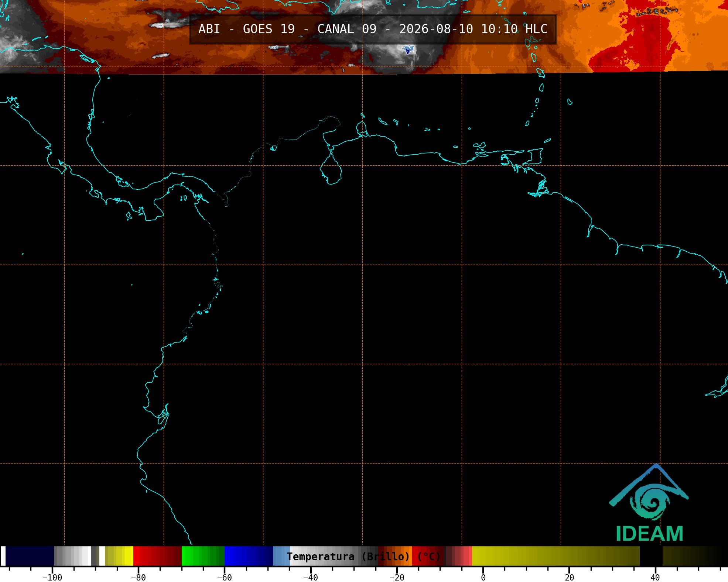Click the image title with GOES 19 timestamp
The image size is (728, 582).
point(373,29)
